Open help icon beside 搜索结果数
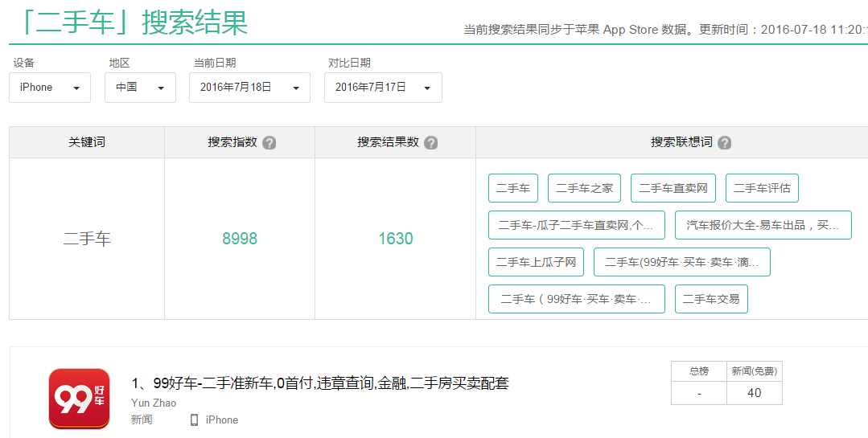This screenshot has width=868, height=438. (x=430, y=143)
